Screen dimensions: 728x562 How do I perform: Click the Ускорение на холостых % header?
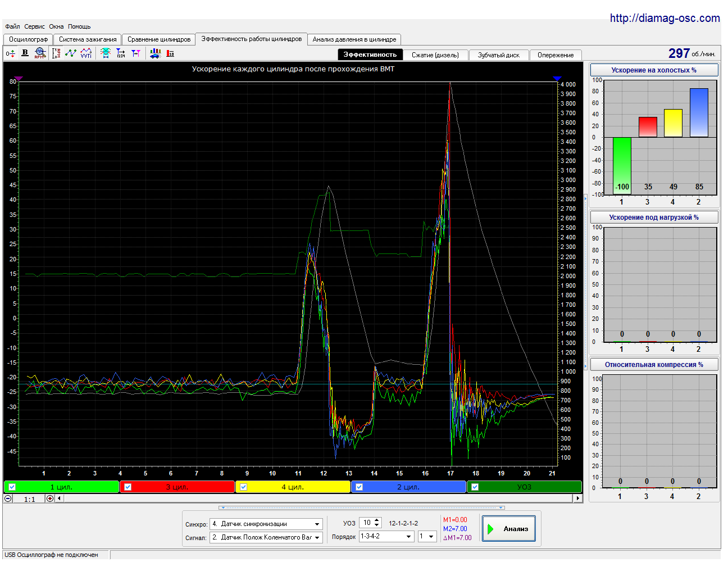pyautogui.click(x=654, y=70)
